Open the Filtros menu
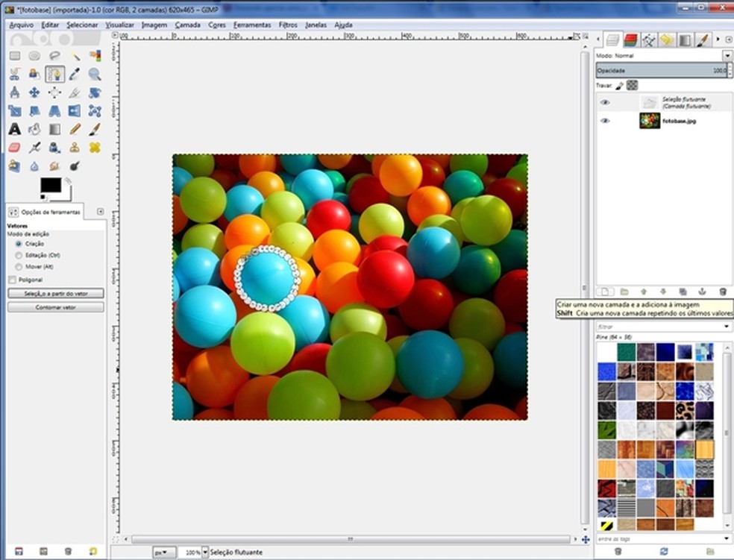This screenshot has height=560, width=734. pos(288,25)
